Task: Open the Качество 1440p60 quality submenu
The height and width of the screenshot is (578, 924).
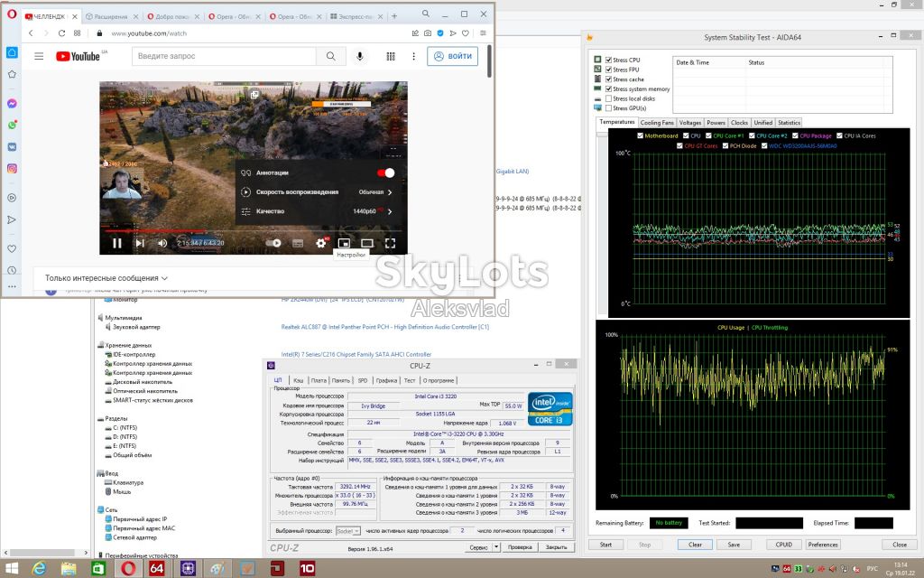Action: (317, 211)
